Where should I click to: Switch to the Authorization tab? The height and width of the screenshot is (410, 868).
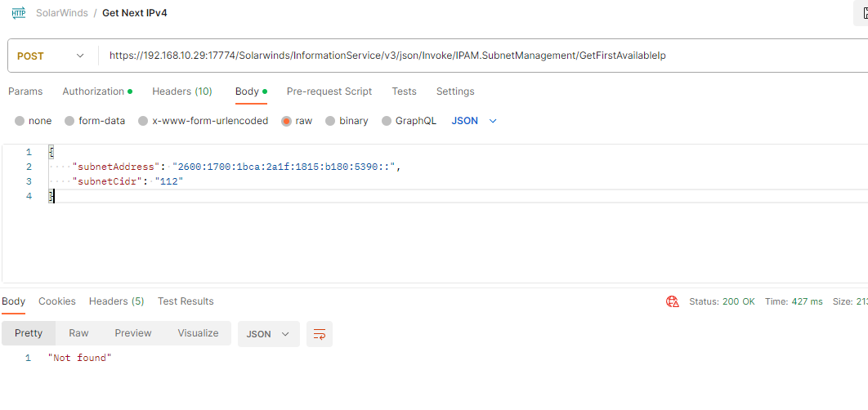[97, 91]
